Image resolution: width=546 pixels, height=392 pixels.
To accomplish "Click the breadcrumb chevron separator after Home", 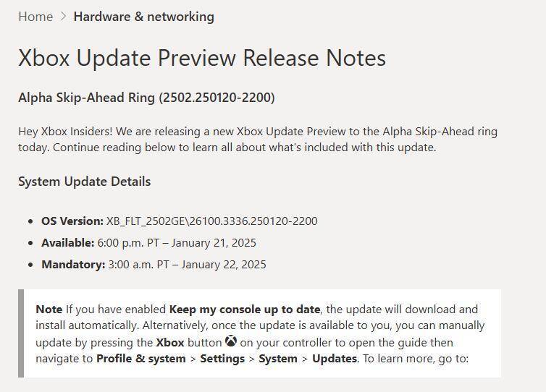I will click(x=63, y=17).
